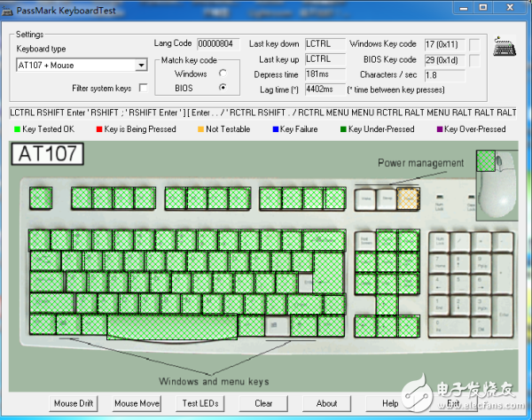Open the About dialog

point(326,403)
